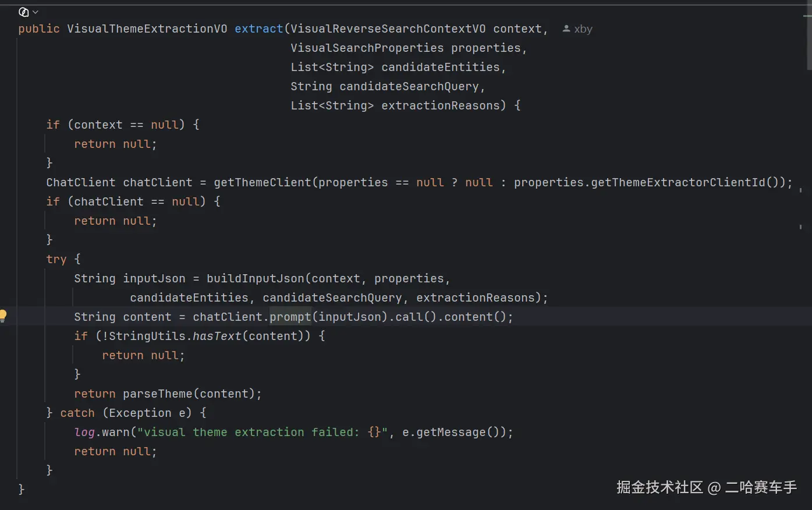Click the 'extract' method name
This screenshot has height=510, width=812.
click(259, 29)
